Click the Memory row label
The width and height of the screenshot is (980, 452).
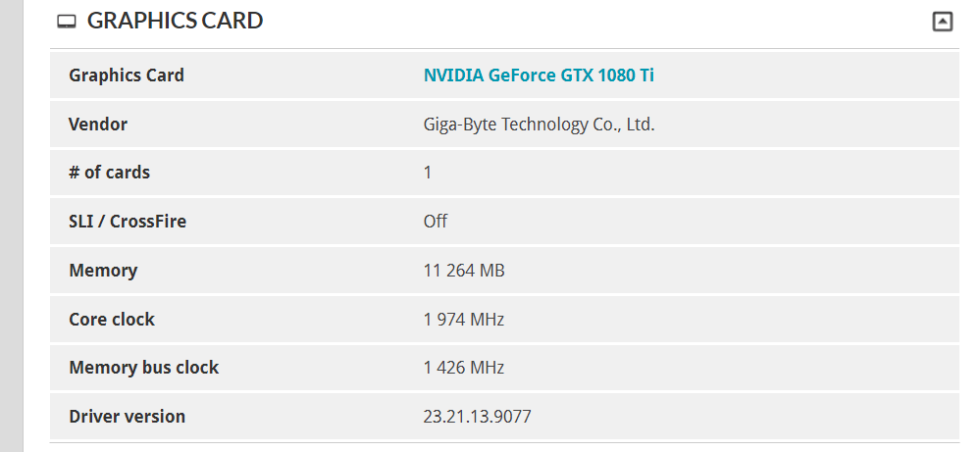tap(103, 271)
